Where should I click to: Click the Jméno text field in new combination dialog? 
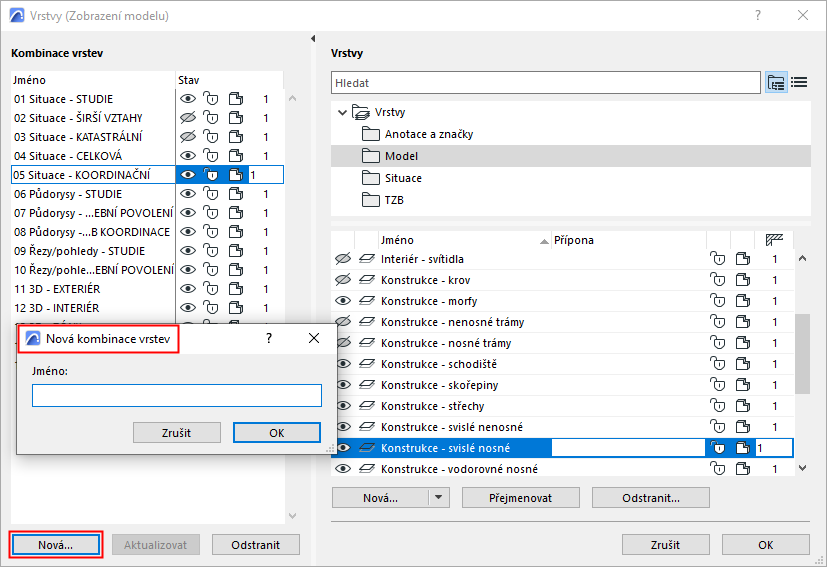177,396
